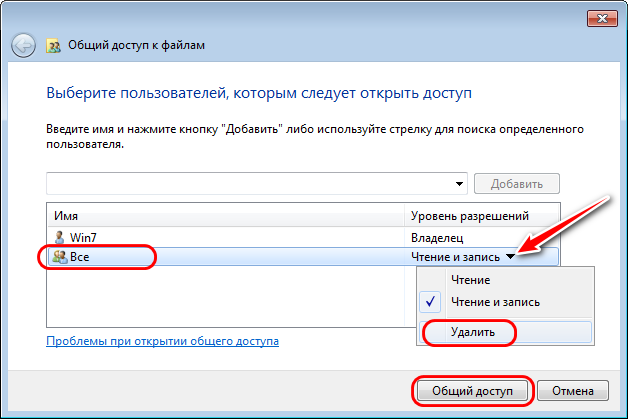Expand the user name combo box arrow
The height and width of the screenshot is (419, 628).
pos(459,184)
